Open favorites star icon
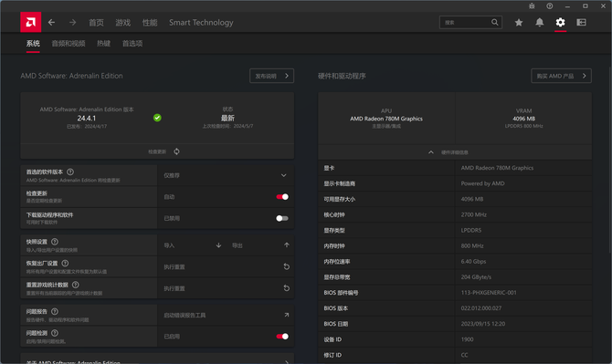Screen dimensions: 612x364 (519, 23)
